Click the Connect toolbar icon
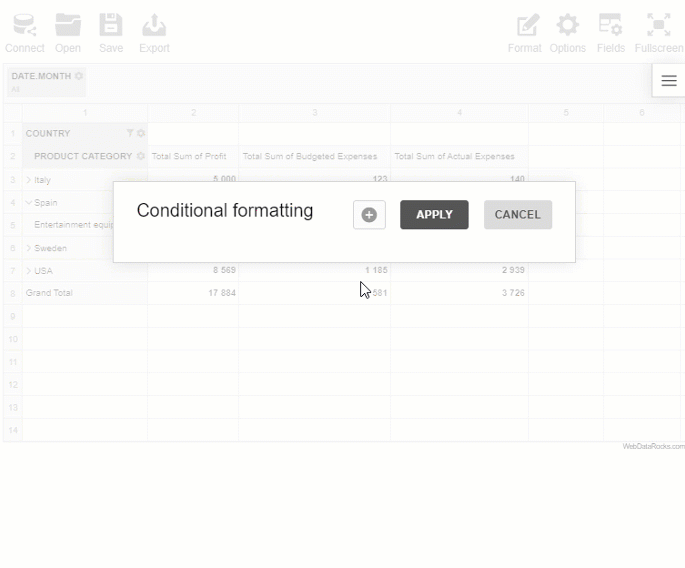The height and width of the screenshot is (568, 685). (24, 33)
